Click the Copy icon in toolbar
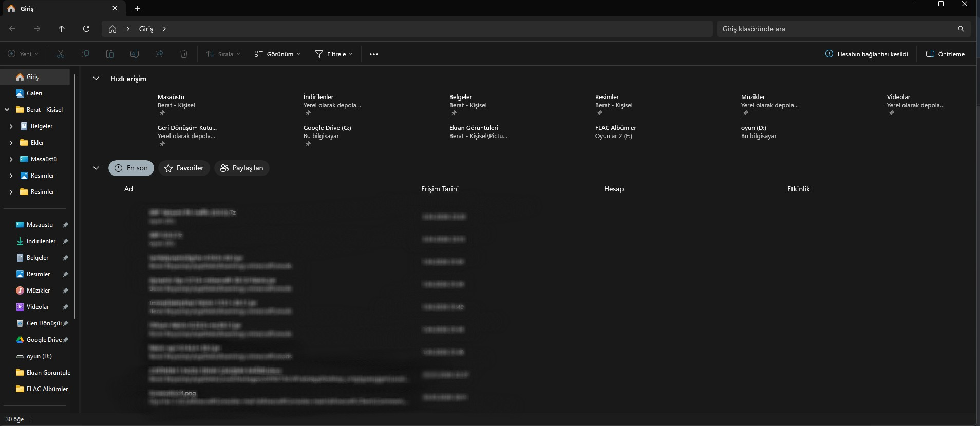This screenshot has height=426, width=980. click(x=85, y=54)
